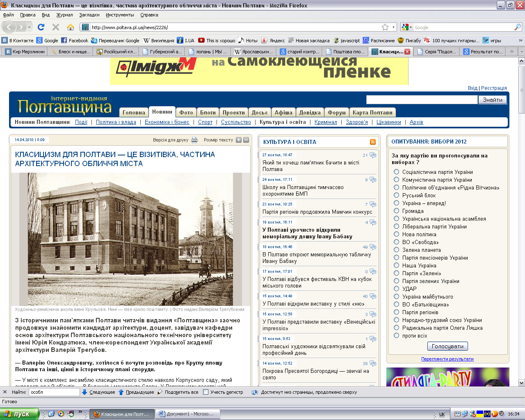The image size is (525, 420).
Task: Open the RSS feed icon in Культура і освіта
Action: tap(373, 142)
